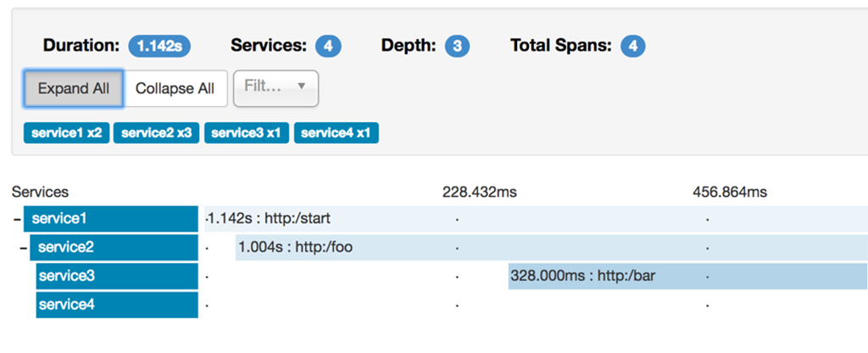Click the service3 label in tree
Image resolution: width=868 pixels, height=353 pixels.
pos(117,276)
